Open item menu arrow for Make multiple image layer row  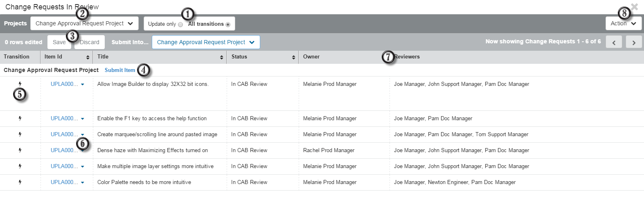(x=83, y=166)
